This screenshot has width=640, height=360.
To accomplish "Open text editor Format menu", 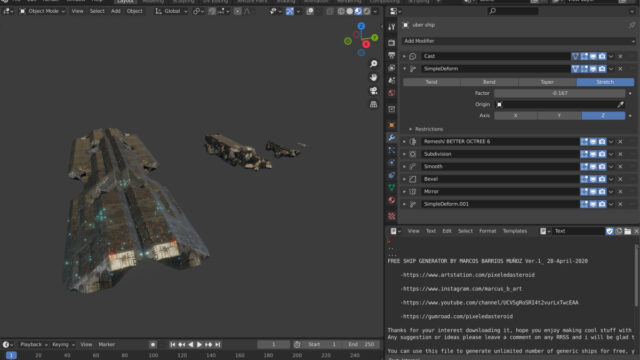I will (487, 231).
